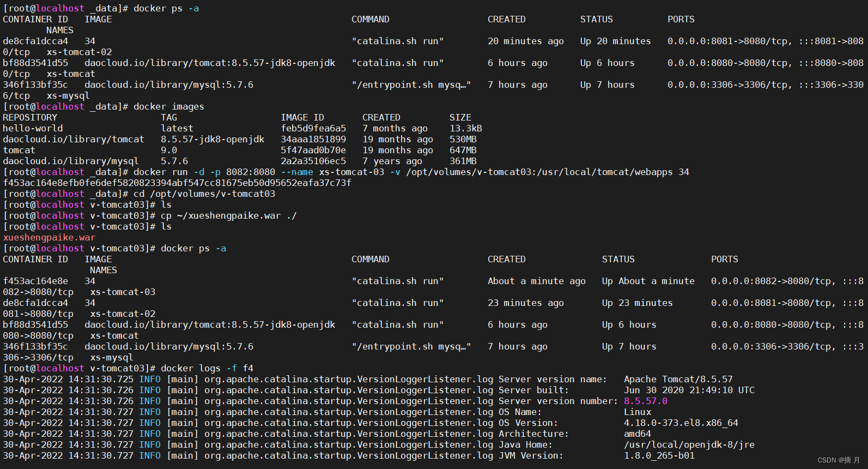Screen dimensions: 868x469
Task: Select the About a minute ago created value
Action: (x=537, y=281)
